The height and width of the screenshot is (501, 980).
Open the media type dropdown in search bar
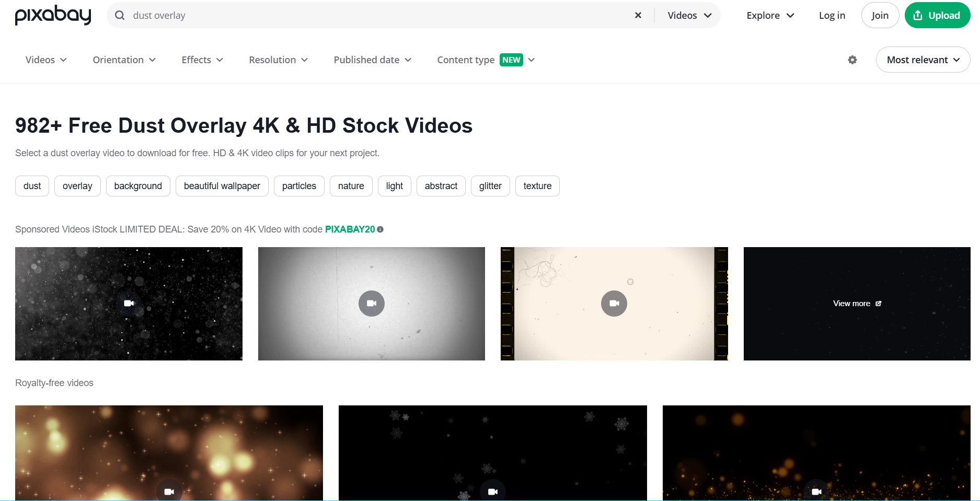[688, 15]
